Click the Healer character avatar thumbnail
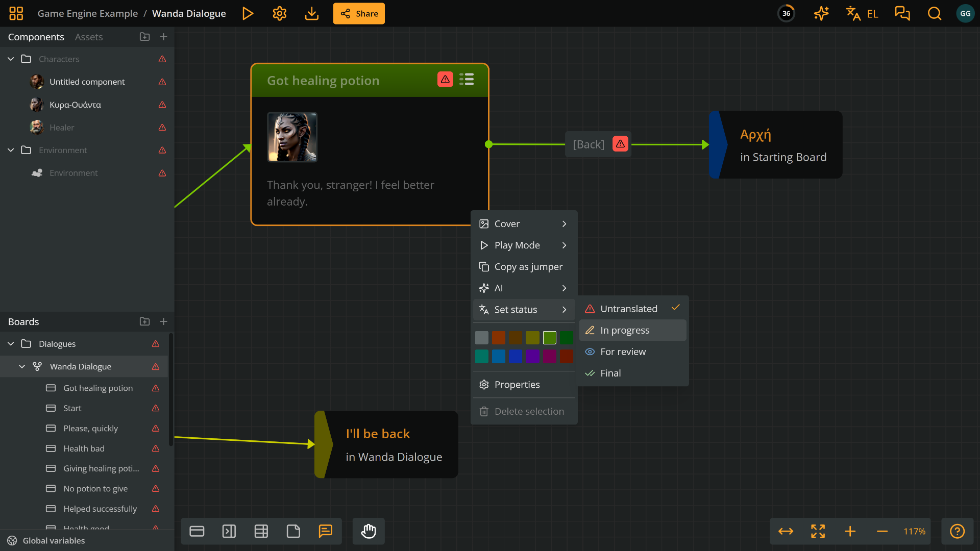This screenshot has height=551, width=980. pos(36,127)
